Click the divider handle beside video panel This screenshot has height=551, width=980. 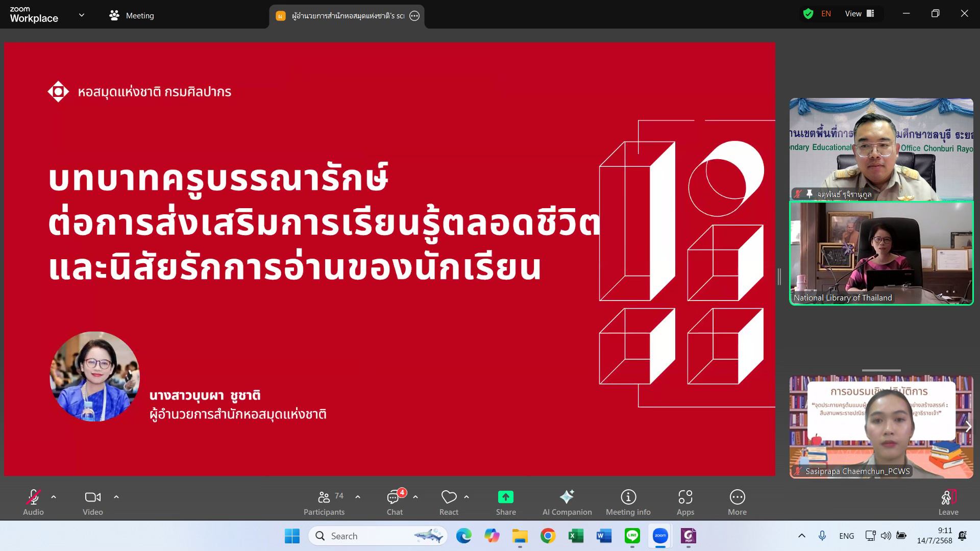[x=779, y=277]
